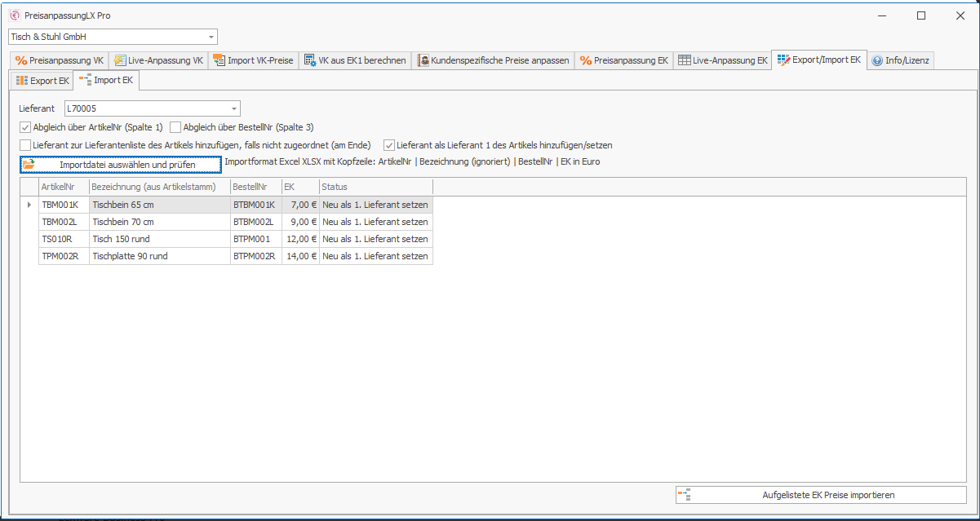
Task: Click the Live-Anpassung VK tab icon
Action: coord(120,60)
